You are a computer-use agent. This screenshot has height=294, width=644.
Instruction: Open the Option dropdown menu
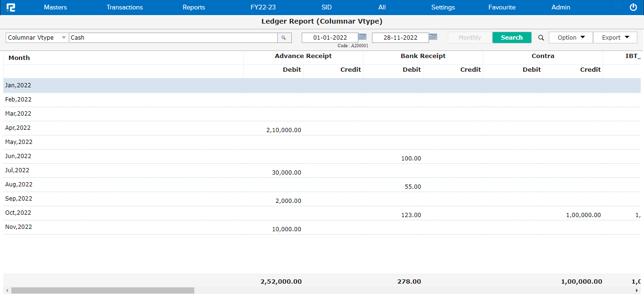click(570, 38)
